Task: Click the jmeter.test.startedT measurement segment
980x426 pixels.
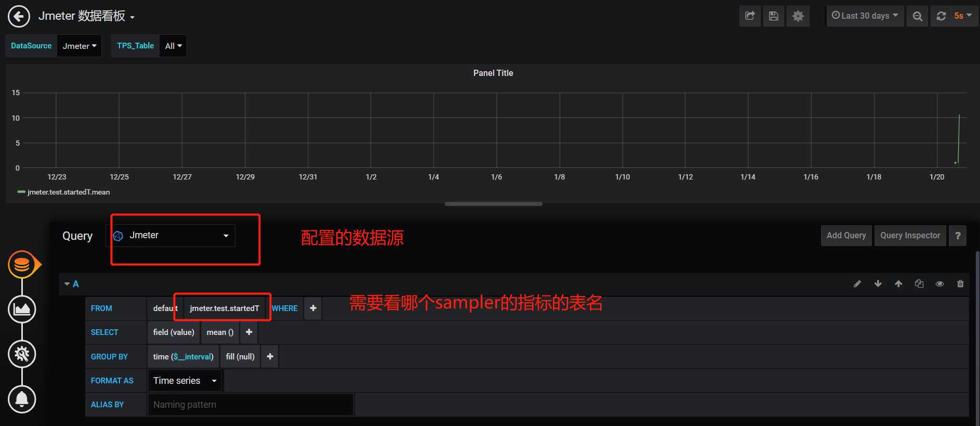Action: click(224, 308)
